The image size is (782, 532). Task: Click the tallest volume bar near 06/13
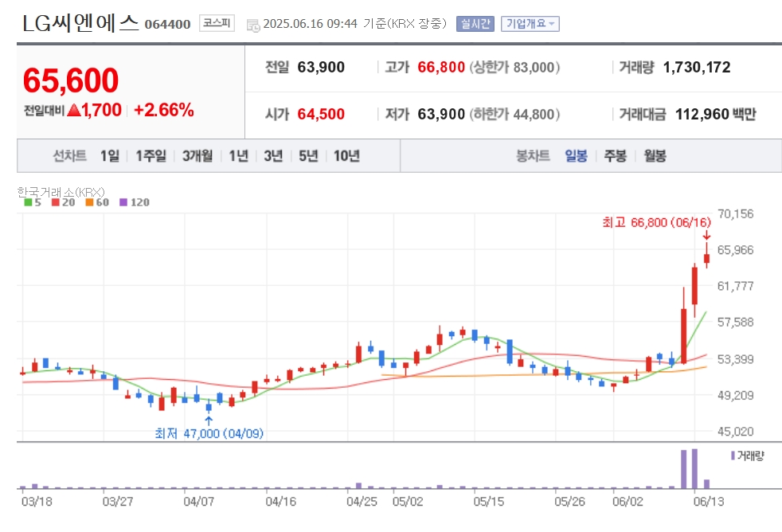[694, 468]
